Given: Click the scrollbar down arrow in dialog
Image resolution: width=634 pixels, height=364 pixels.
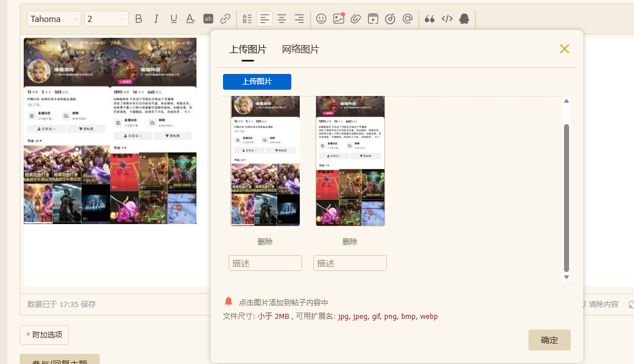Looking at the screenshot, I should pos(566,277).
